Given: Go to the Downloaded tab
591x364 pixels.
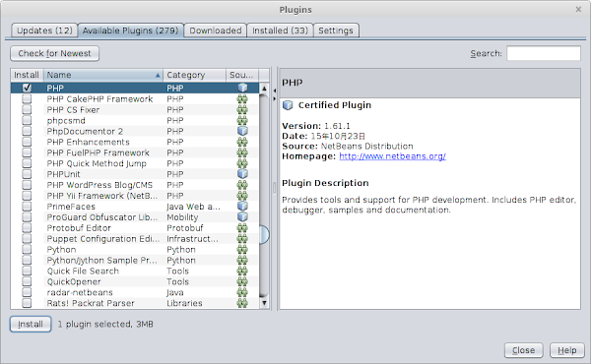Looking at the screenshot, I should pyautogui.click(x=215, y=30).
